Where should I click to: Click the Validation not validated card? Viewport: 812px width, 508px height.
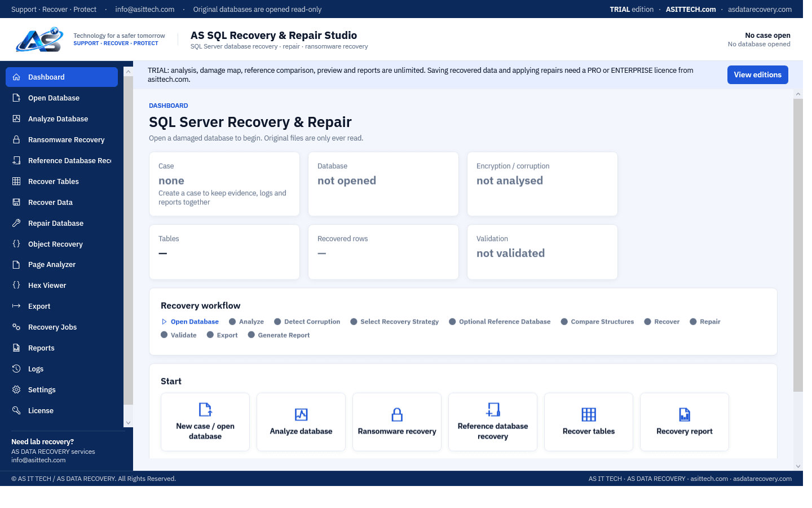pyautogui.click(x=542, y=252)
